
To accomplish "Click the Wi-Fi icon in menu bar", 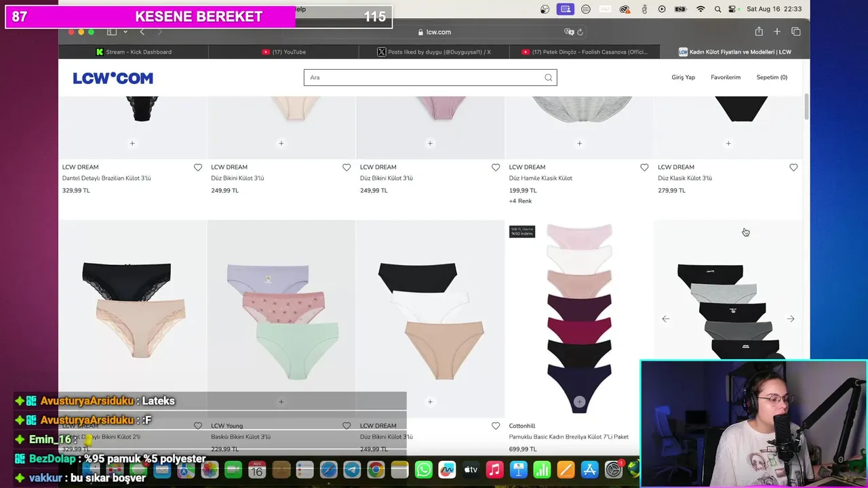I will click(701, 9).
